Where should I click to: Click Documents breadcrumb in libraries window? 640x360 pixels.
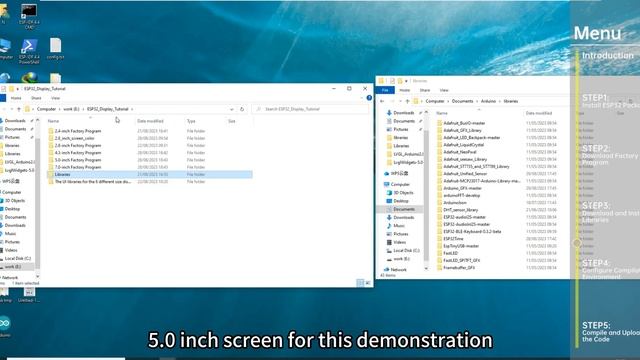(462, 101)
